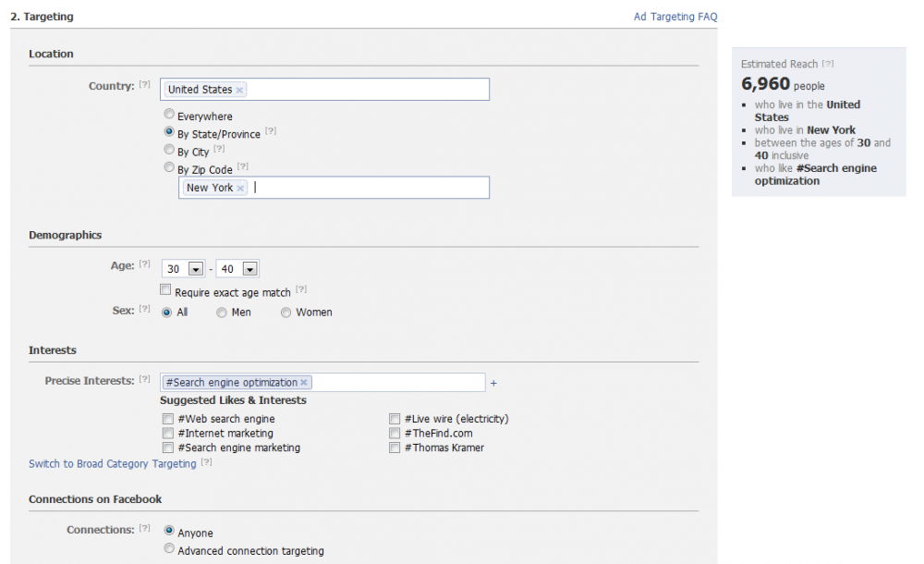Open the Ad Targeting FAQ

(x=675, y=16)
